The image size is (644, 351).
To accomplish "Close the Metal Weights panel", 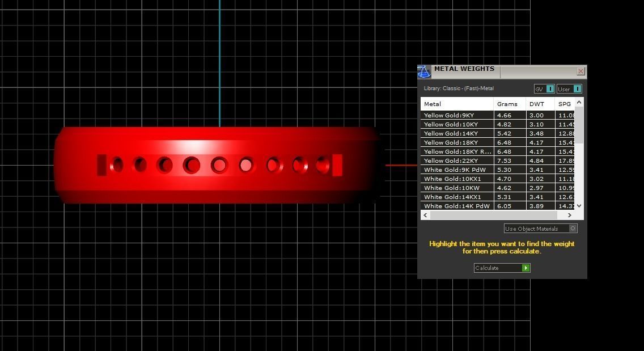I will 581,71.
